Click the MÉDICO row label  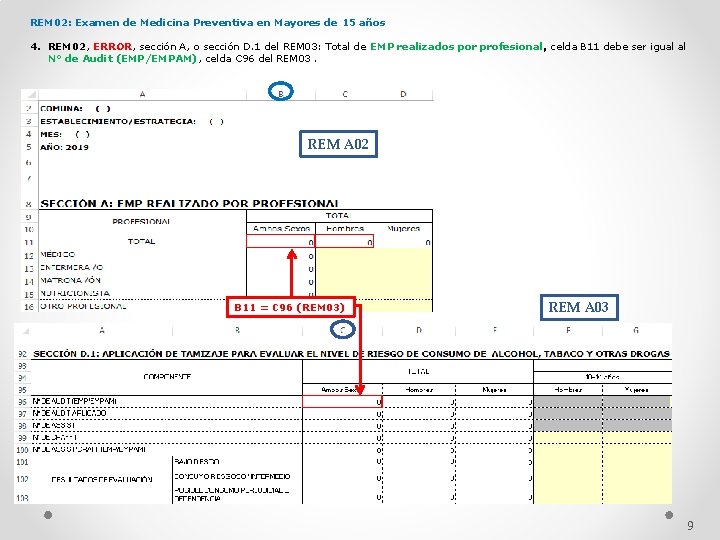57,254
